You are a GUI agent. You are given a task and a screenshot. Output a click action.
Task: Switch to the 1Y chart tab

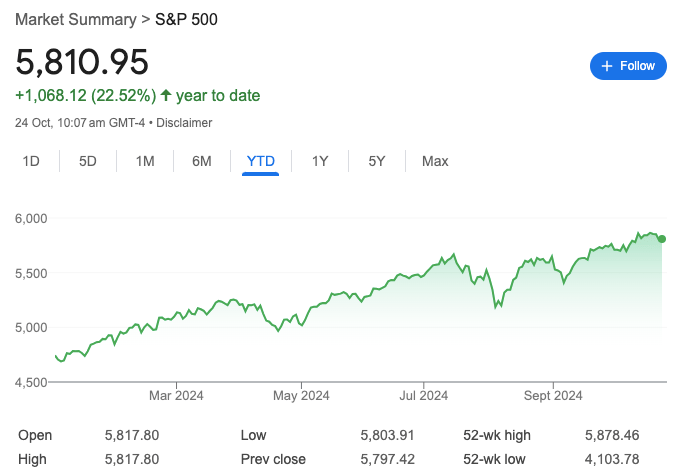click(320, 161)
